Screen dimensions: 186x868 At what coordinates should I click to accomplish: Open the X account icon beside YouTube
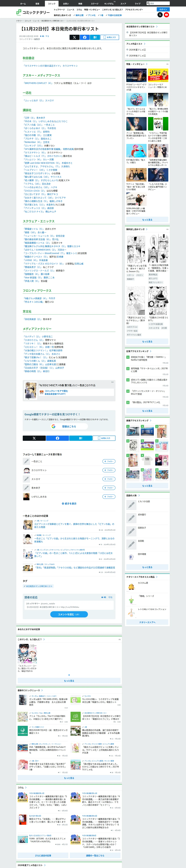point(160,15)
